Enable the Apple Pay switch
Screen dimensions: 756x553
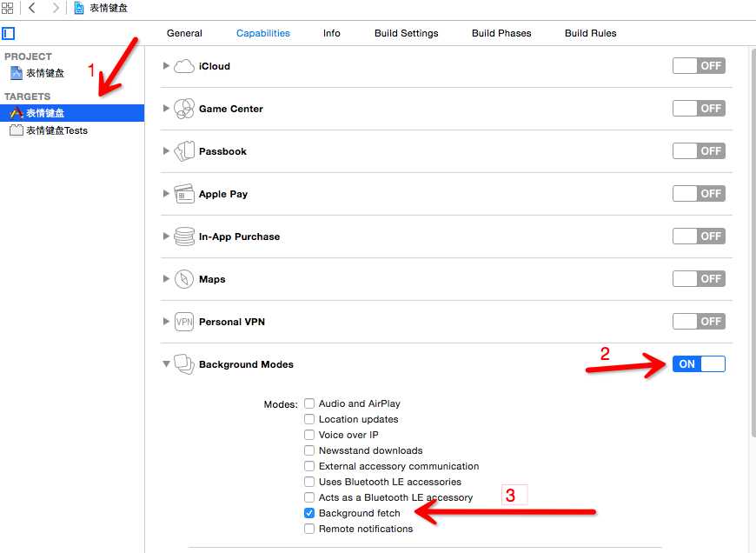coord(699,194)
